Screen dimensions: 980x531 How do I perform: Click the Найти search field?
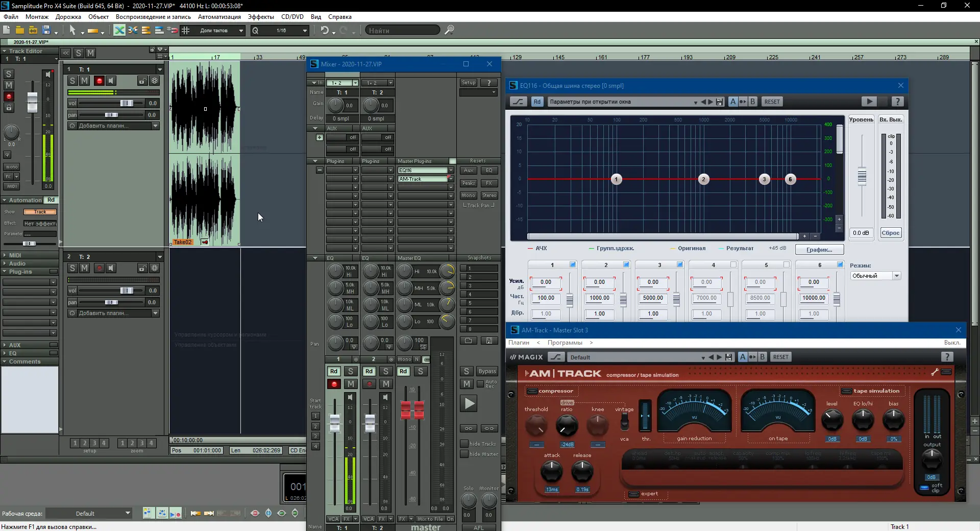tap(402, 31)
